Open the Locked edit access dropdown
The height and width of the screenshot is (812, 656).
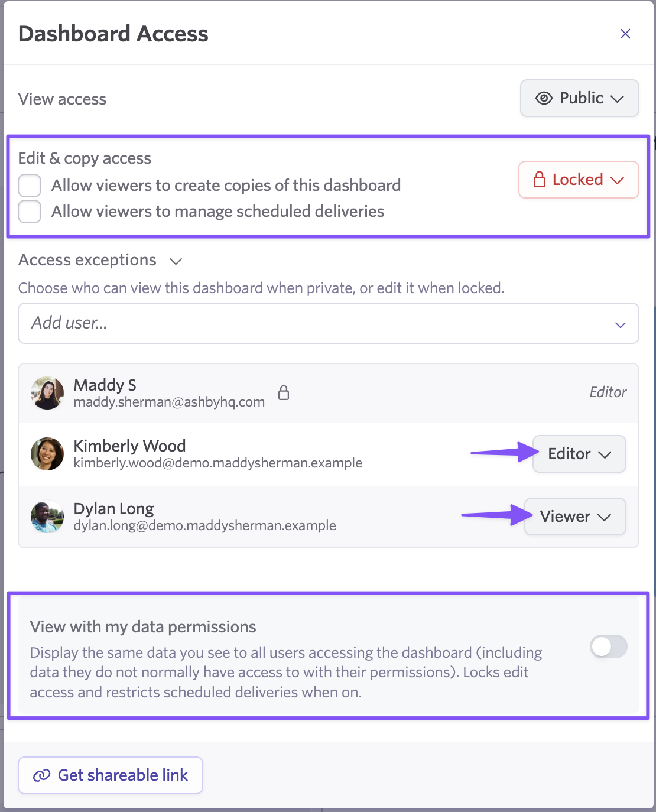tap(579, 180)
